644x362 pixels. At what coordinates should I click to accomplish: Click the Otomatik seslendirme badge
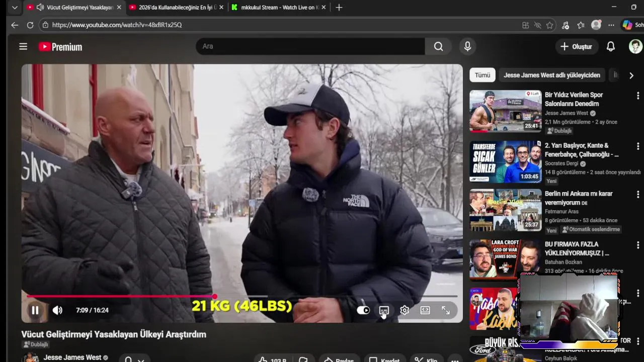coord(591,229)
